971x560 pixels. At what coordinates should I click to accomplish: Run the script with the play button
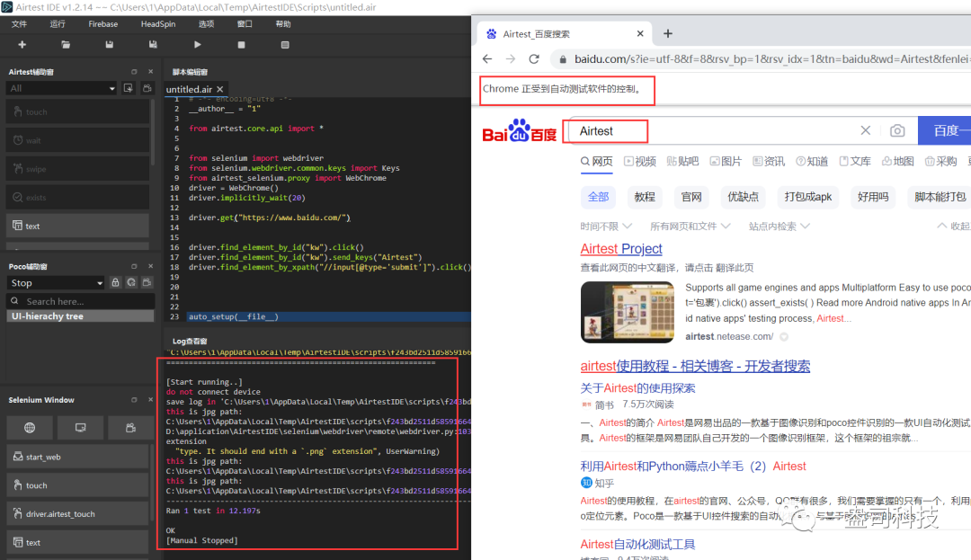click(x=197, y=45)
